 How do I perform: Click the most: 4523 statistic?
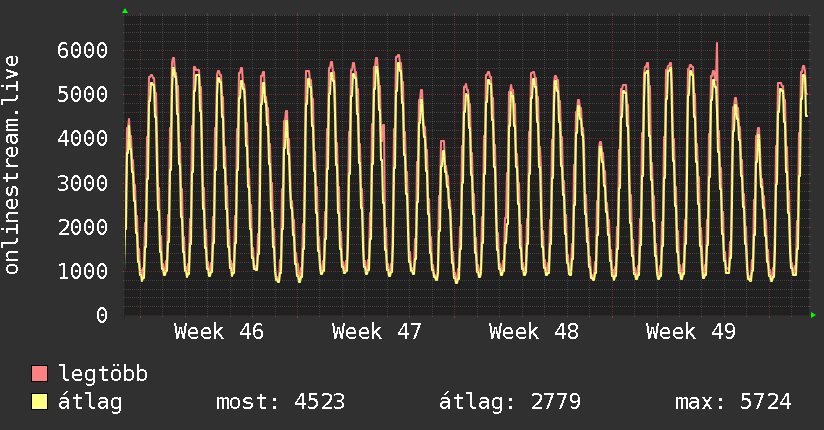tap(280, 402)
